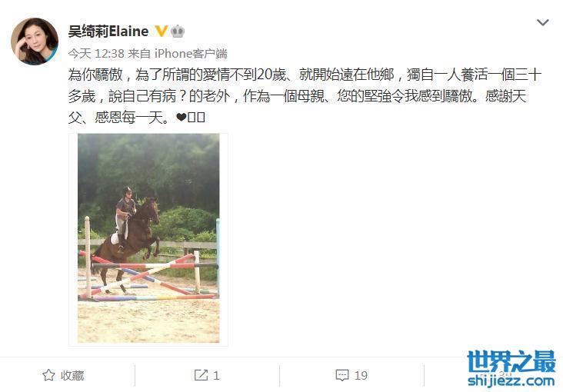Click the comment count 19

(361, 376)
